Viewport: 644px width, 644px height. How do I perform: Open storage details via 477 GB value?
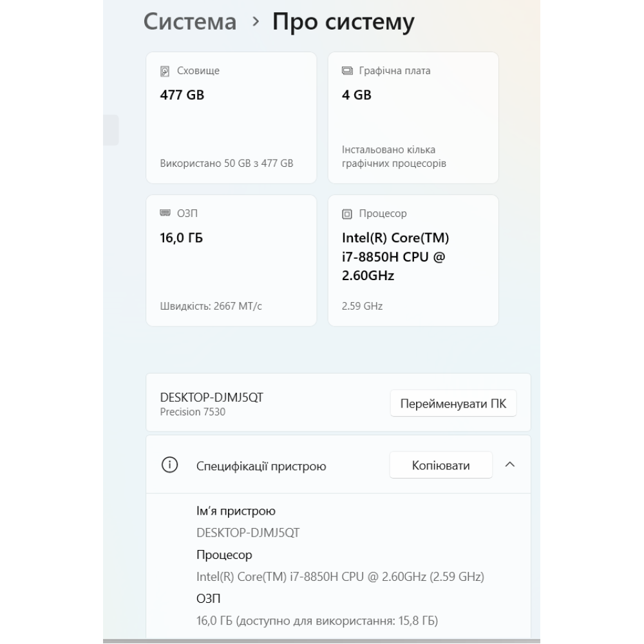pos(182,95)
